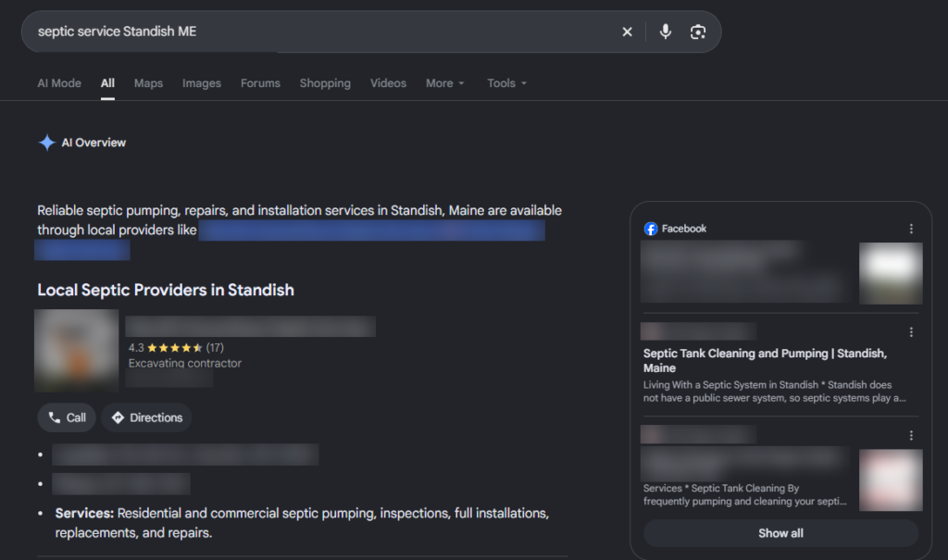This screenshot has height=560, width=948.
Task: Open three-dot menu for the Services septic cleaning source
Action: coord(911,435)
